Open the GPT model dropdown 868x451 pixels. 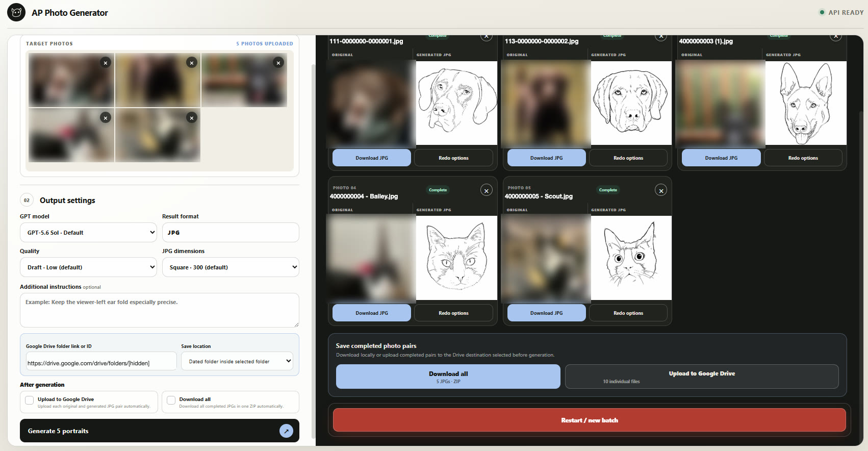pos(88,233)
